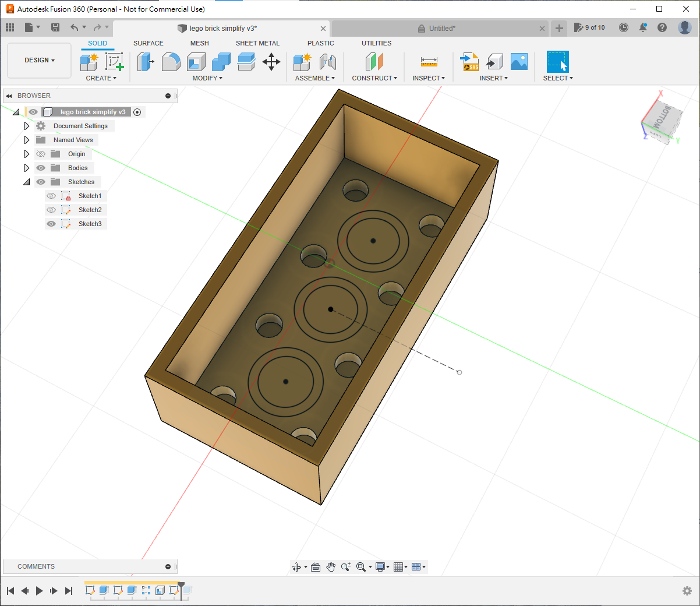Switch to the SHEET METAL tab
The width and height of the screenshot is (700, 606).
coord(257,43)
